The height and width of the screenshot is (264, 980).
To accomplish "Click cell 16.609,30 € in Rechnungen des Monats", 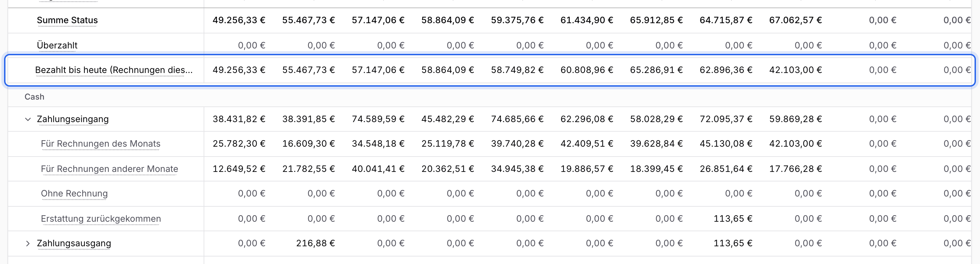I will point(309,144).
